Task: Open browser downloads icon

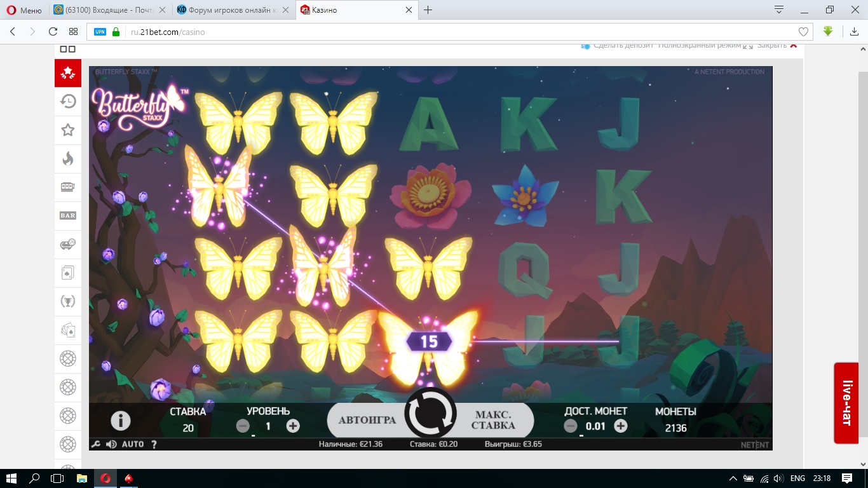Action: tap(855, 32)
